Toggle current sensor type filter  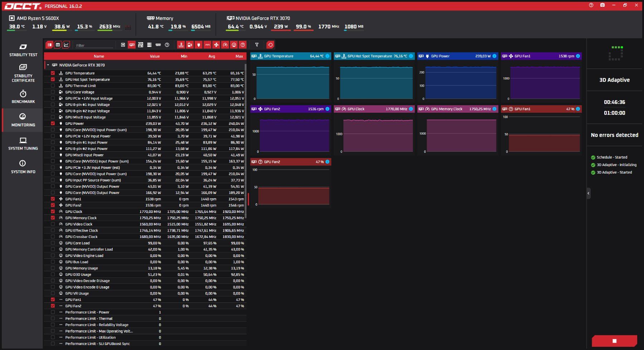point(208,45)
